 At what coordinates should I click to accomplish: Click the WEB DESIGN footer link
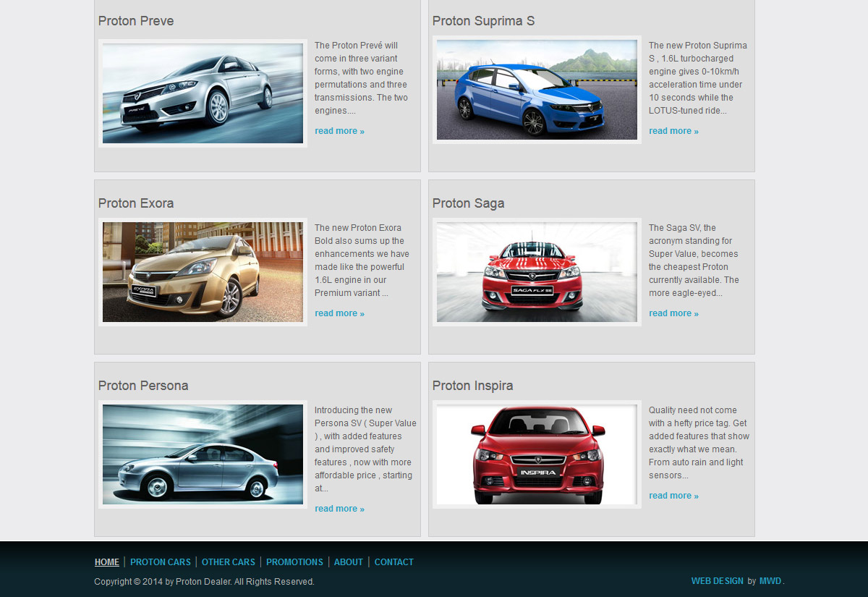tap(717, 581)
